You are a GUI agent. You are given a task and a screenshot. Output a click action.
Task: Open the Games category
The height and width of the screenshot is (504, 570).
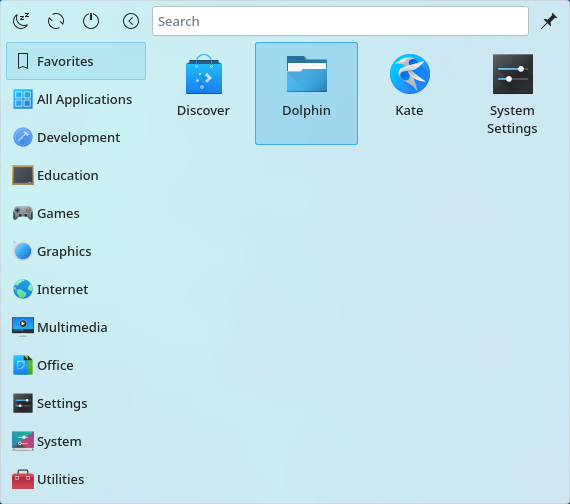coord(76,213)
